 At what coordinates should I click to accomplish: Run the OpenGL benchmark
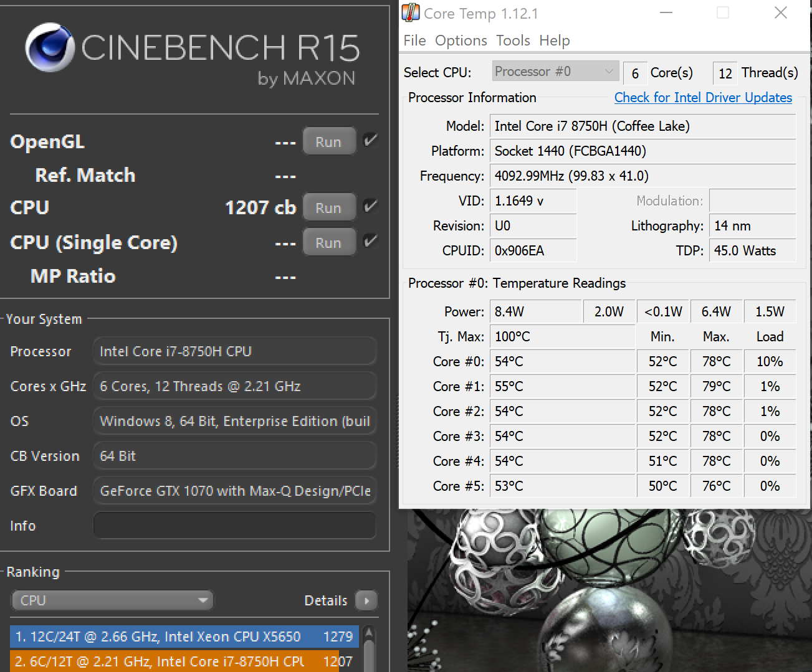[x=329, y=141]
